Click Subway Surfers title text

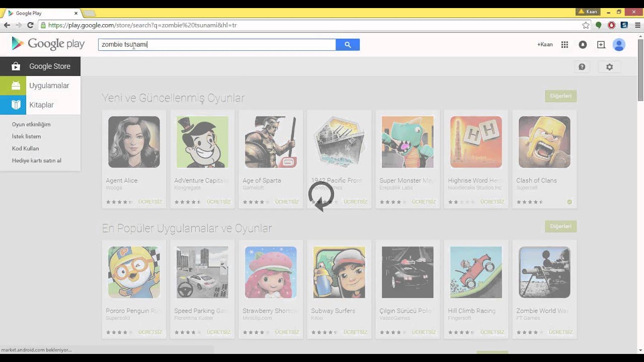[333, 311]
